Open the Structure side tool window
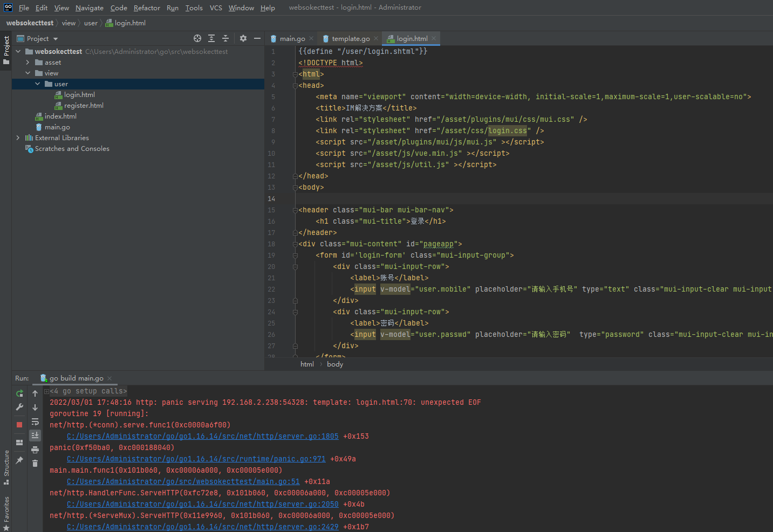This screenshot has height=532, width=773. coord(6,467)
